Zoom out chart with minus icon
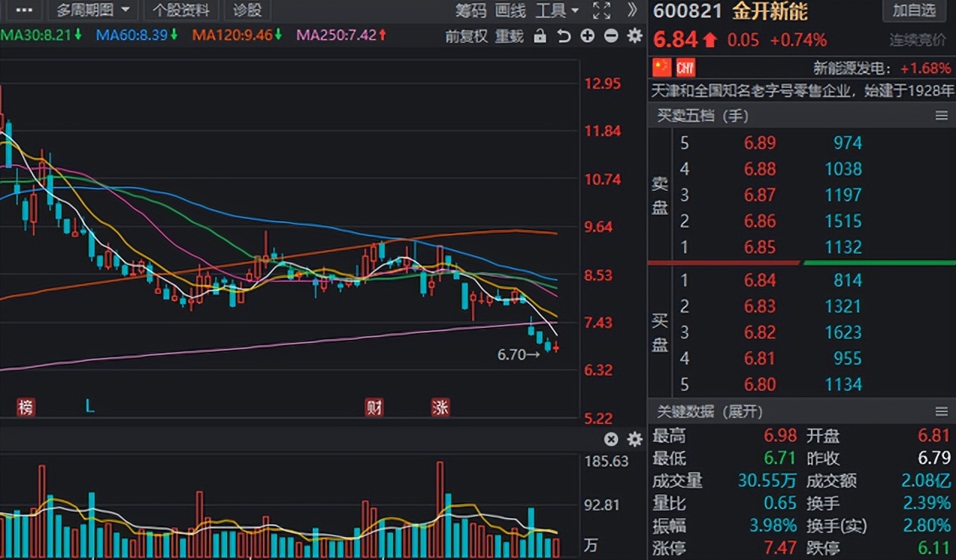The height and width of the screenshot is (560, 956). pyautogui.click(x=611, y=36)
